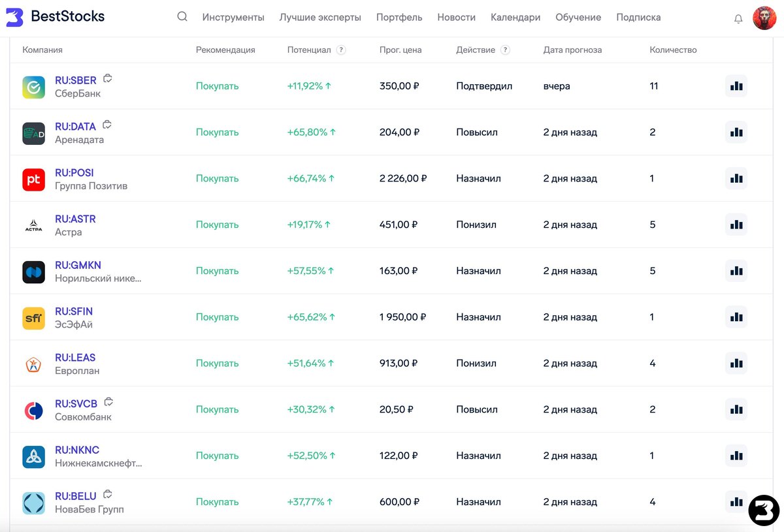The width and height of the screenshot is (784, 532).
Task: Open the search magnifier icon
Action: [x=182, y=17]
